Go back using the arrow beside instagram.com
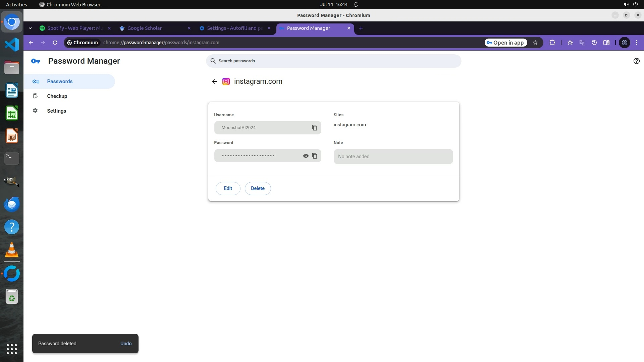Viewport: 644px width, 362px height. [x=214, y=81]
